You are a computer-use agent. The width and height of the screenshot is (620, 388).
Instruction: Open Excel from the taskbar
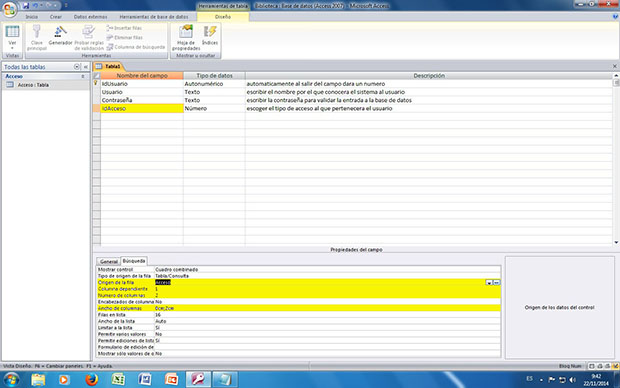point(118,380)
